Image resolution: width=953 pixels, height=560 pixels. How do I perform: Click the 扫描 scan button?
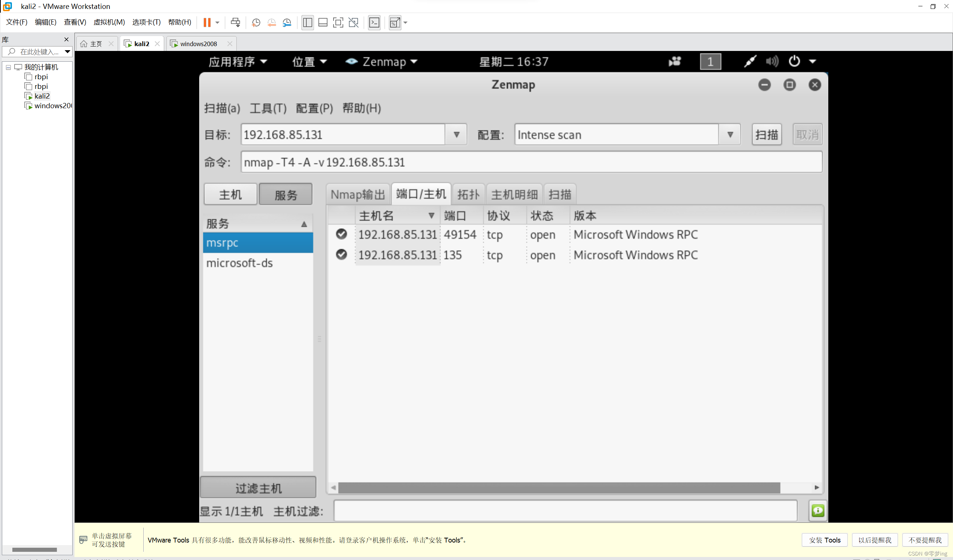coord(766,135)
